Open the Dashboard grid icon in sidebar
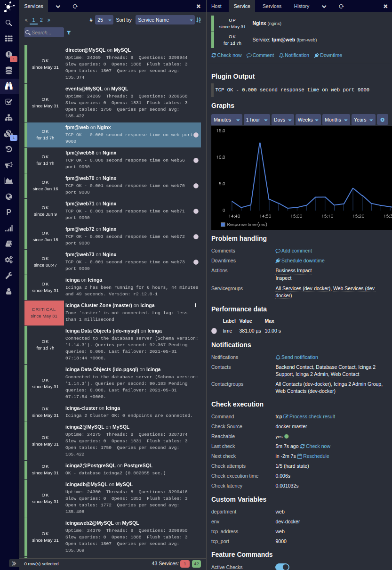The height and width of the screenshot is (570, 392). point(8,38)
